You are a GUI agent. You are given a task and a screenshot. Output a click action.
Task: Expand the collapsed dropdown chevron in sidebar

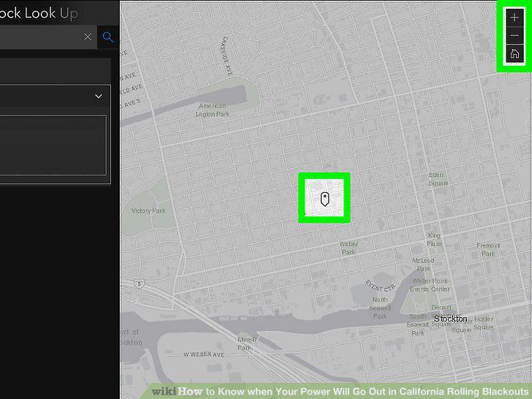99,96
